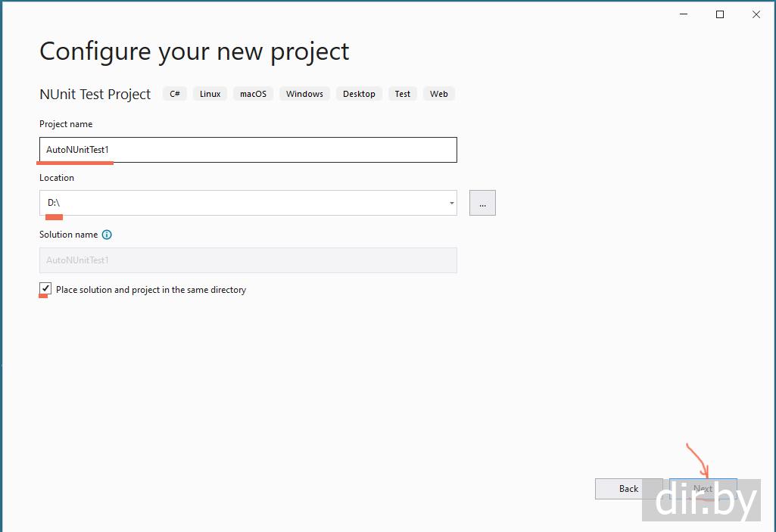This screenshot has height=532, width=776.
Task: Go Back to the previous step
Action: [628, 489]
